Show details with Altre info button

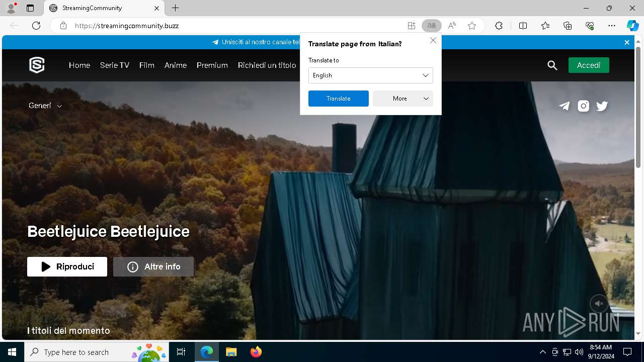tap(153, 266)
